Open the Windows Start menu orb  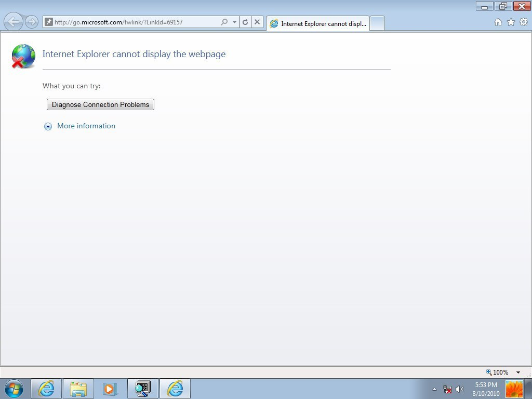14,389
